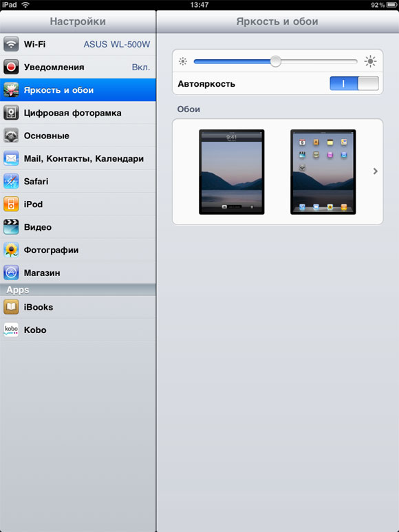The width and height of the screenshot is (399, 532).
Task: Toggle the Автояркость auto-brightness switch
Action: [x=354, y=83]
